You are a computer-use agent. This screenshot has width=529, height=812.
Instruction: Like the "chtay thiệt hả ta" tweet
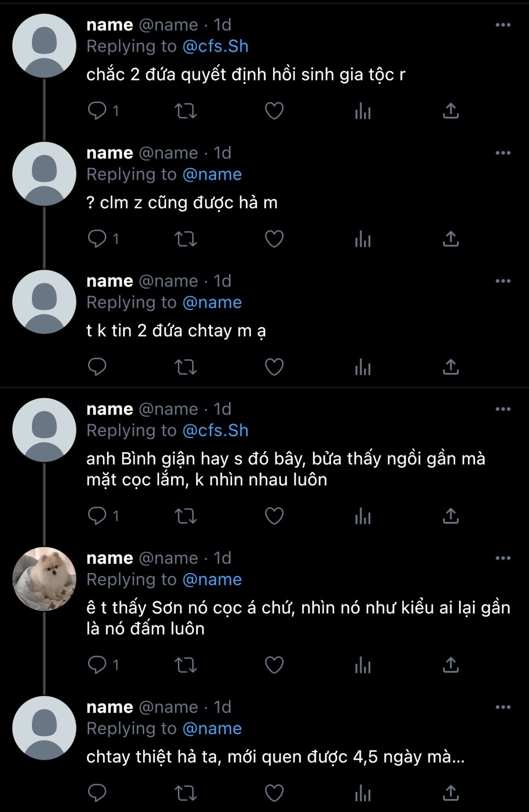click(274, 793)
